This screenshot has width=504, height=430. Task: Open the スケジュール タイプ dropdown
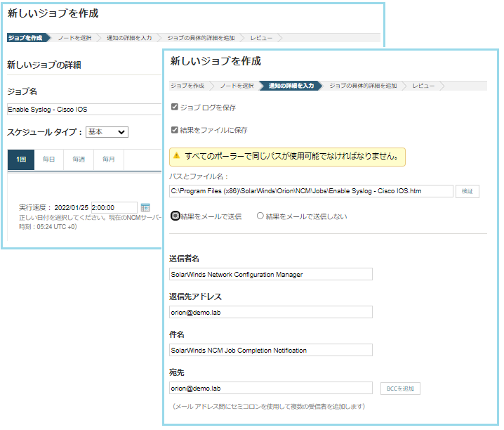pos(107,132)
